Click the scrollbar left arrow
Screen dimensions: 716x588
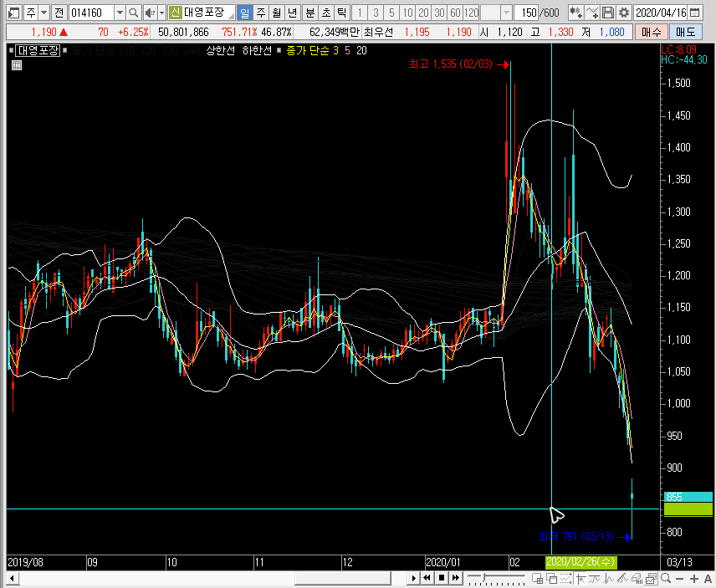[x=13, y=579]
